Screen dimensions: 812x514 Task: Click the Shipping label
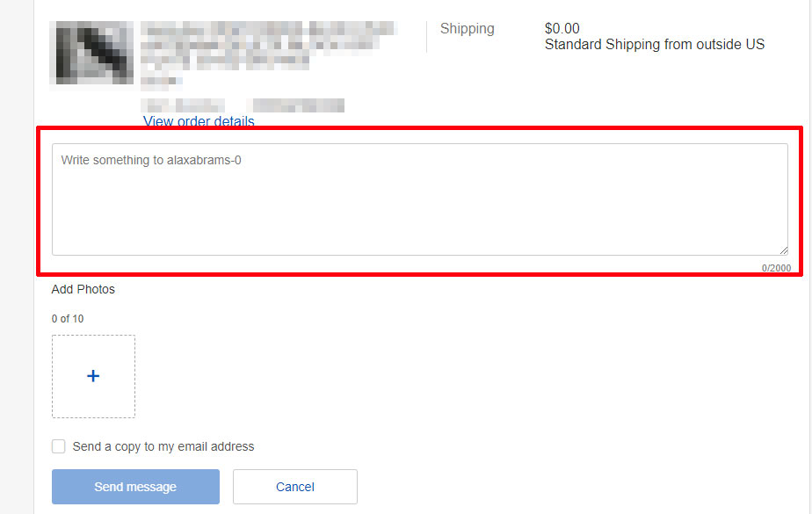(468, 28)
